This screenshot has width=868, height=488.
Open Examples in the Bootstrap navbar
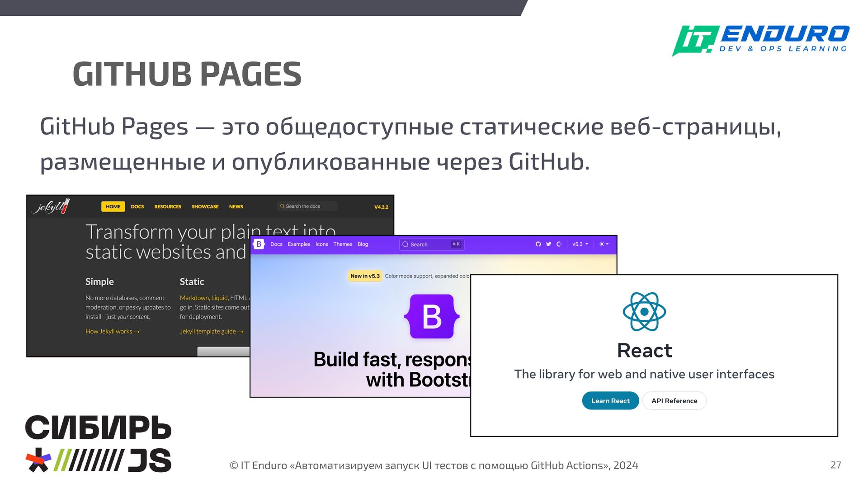[x=299, y=244]
